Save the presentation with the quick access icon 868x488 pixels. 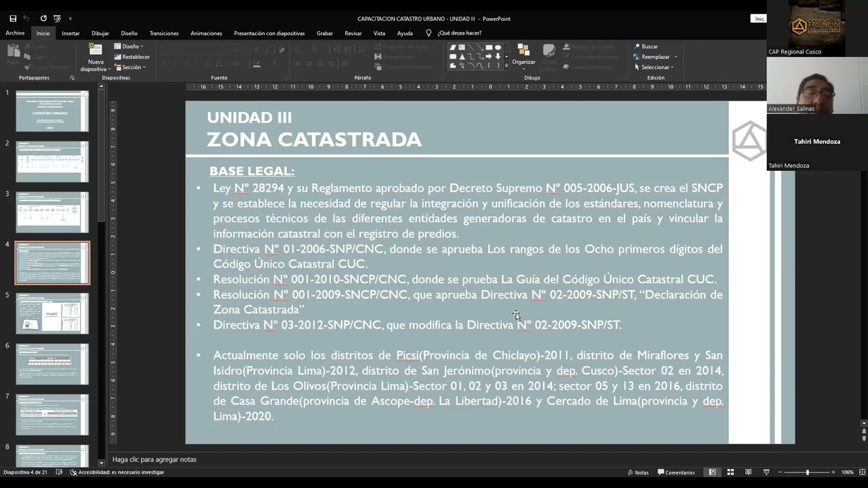coord(13,18)
